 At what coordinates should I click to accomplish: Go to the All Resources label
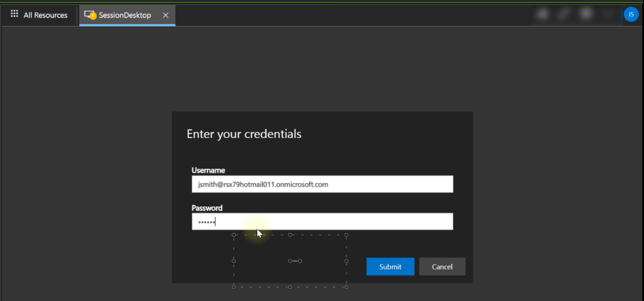45,15
